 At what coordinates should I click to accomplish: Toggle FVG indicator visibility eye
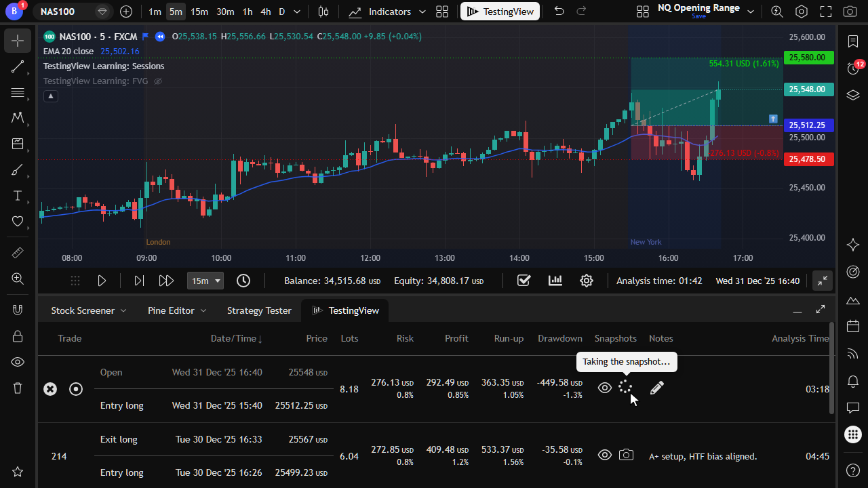(158, 81)
